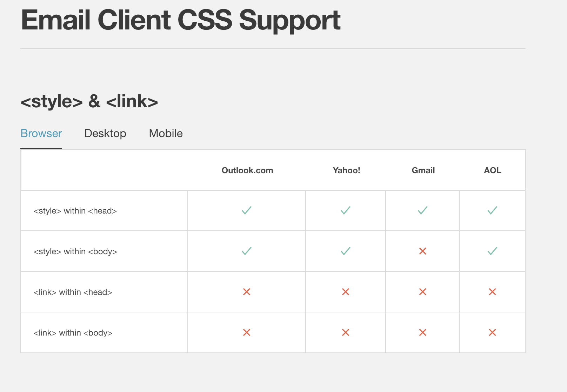Click the '<link> within <body>' row label
The width and height of the screenshot is (567, 392).
pyautogui.click(x=73, y=333)
